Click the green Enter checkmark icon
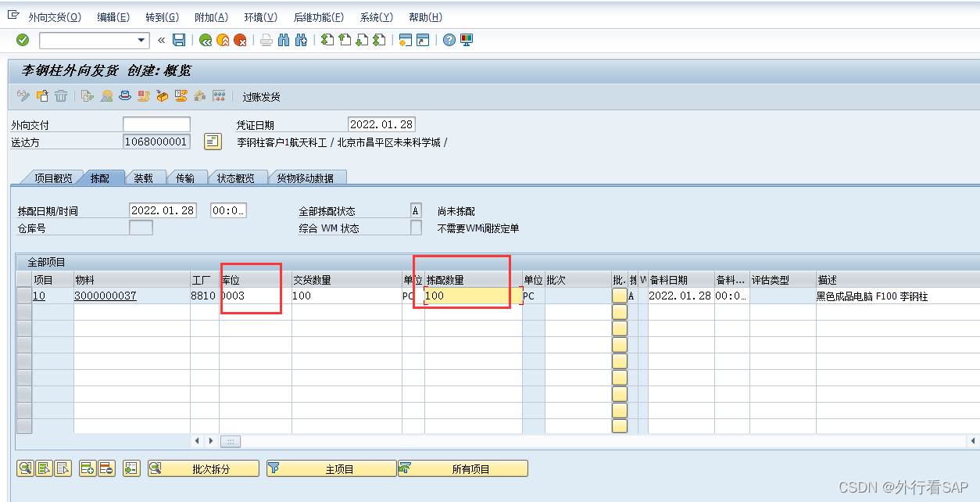The height and width of the screenshot is (502, 980). tap(23, 40)
